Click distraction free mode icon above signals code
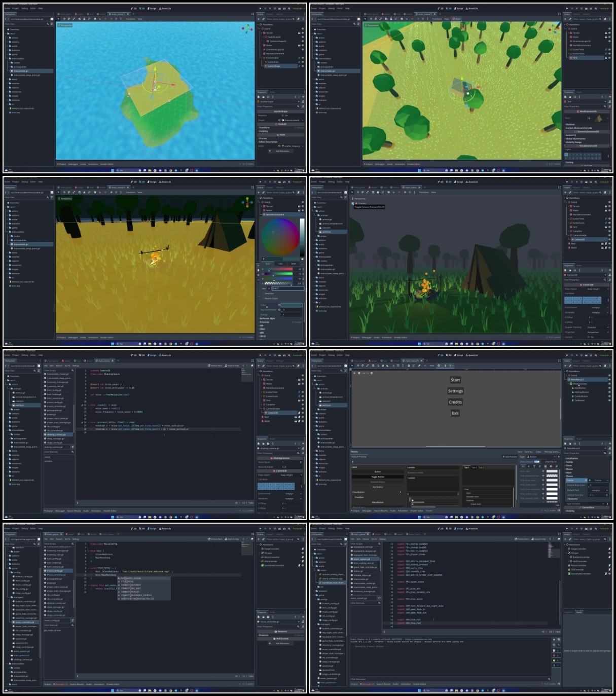Screen dimensions: 616x696 coord(559,534)
